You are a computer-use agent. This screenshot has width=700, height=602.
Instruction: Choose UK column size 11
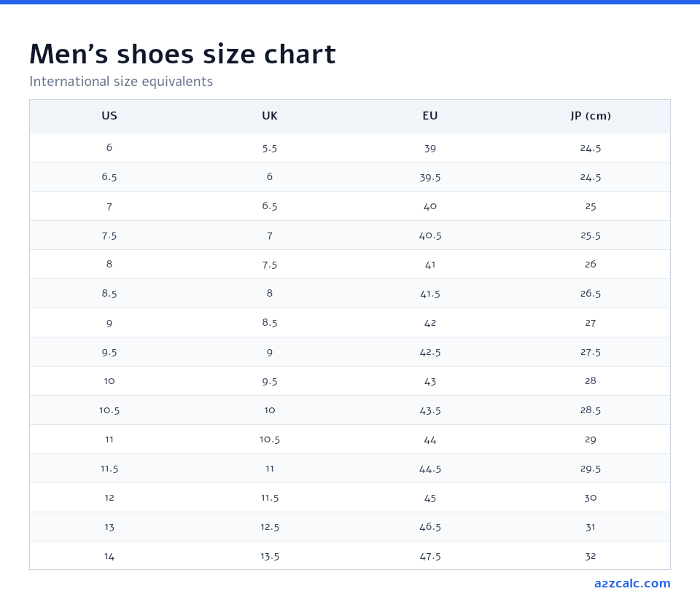(x=270, y=469)
